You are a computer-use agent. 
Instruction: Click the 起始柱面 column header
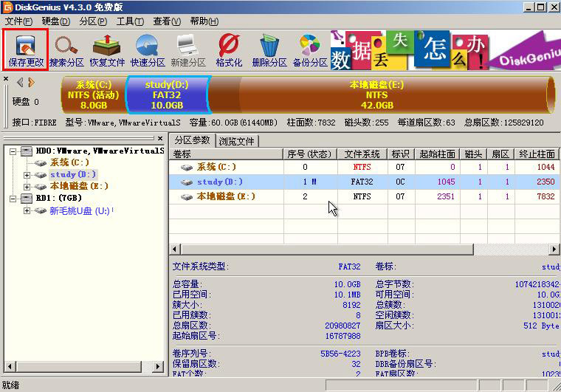click(x=437, y=154)
